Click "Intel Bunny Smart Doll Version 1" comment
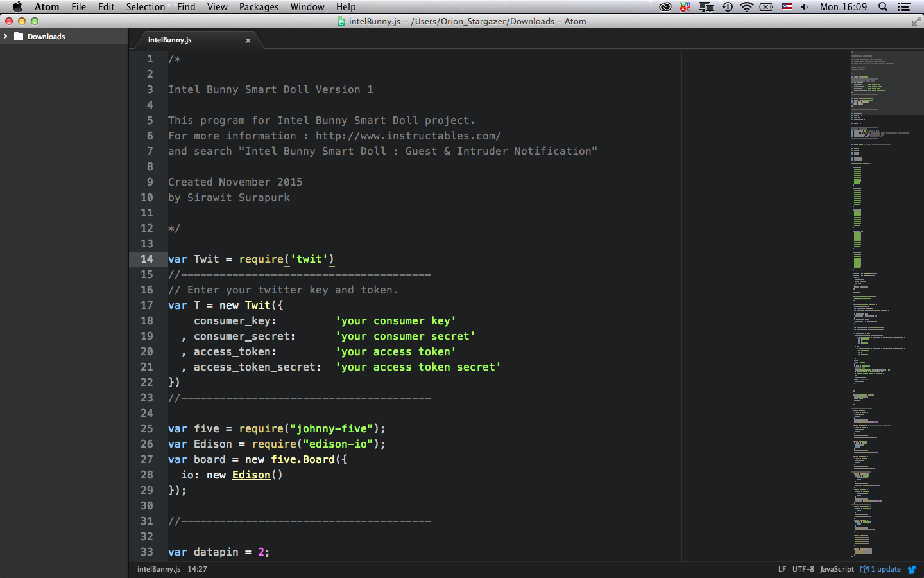924x578 pixels. [x=271, y=89]
